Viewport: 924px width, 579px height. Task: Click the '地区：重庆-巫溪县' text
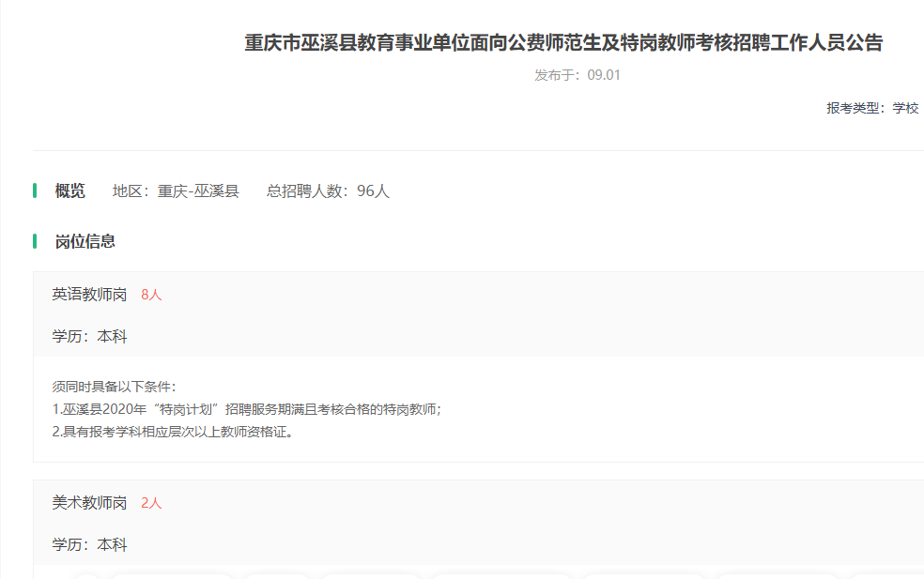[176, 190]
